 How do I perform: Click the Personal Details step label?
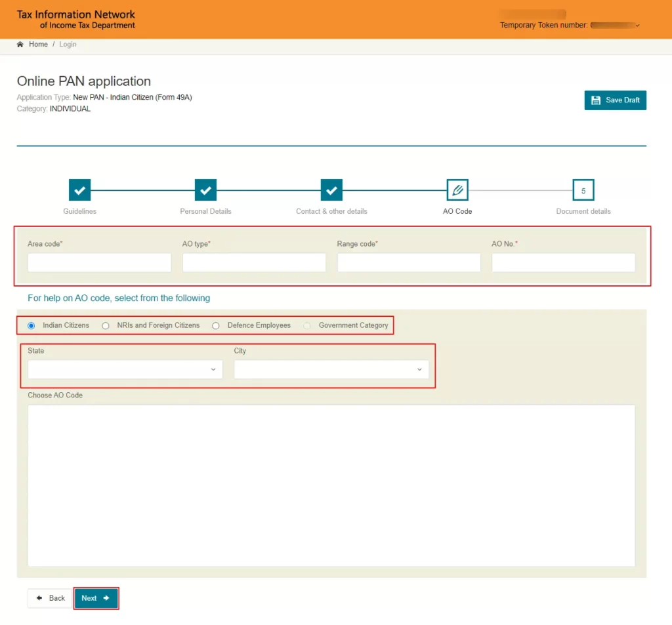pos(205,212)
